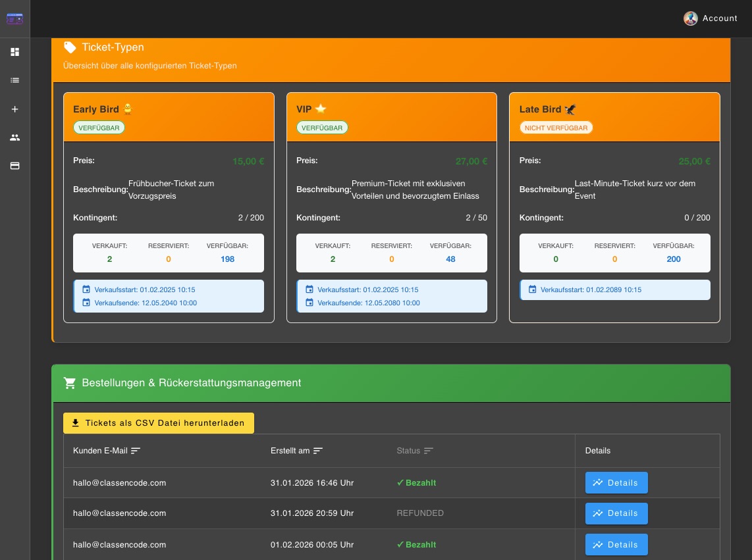Open Details for the REFUNDED order
752x560 pixels.
[x=616, y=513]
